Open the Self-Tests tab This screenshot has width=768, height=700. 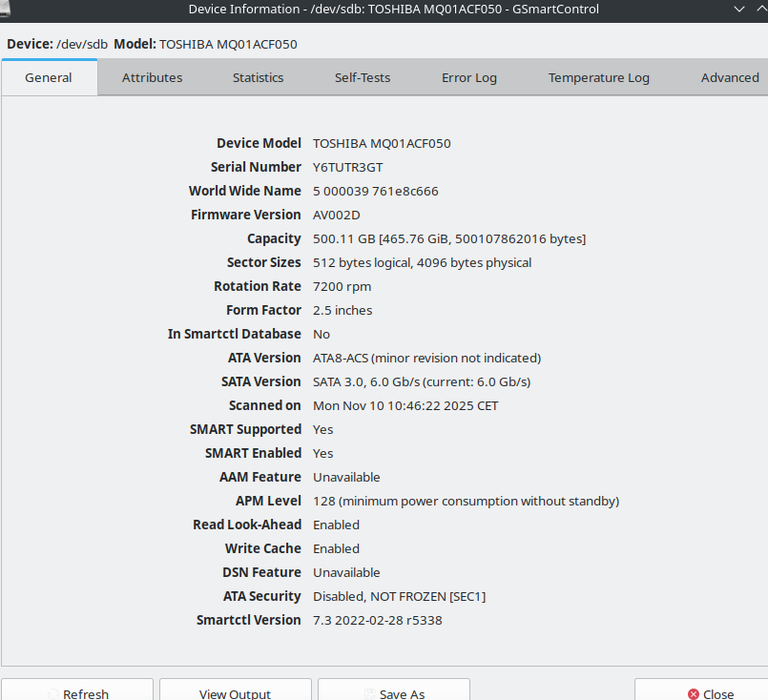coord(362,78)
